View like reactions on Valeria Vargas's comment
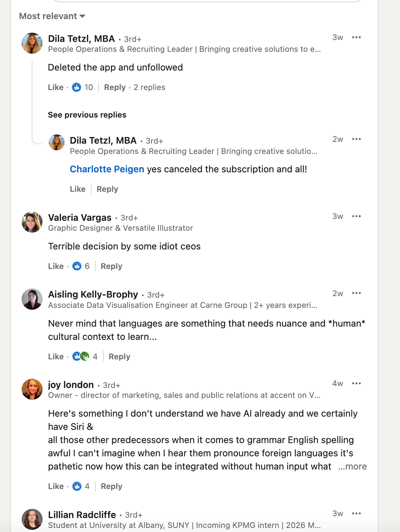Screen dimensions: 400x532 [81, 266]
